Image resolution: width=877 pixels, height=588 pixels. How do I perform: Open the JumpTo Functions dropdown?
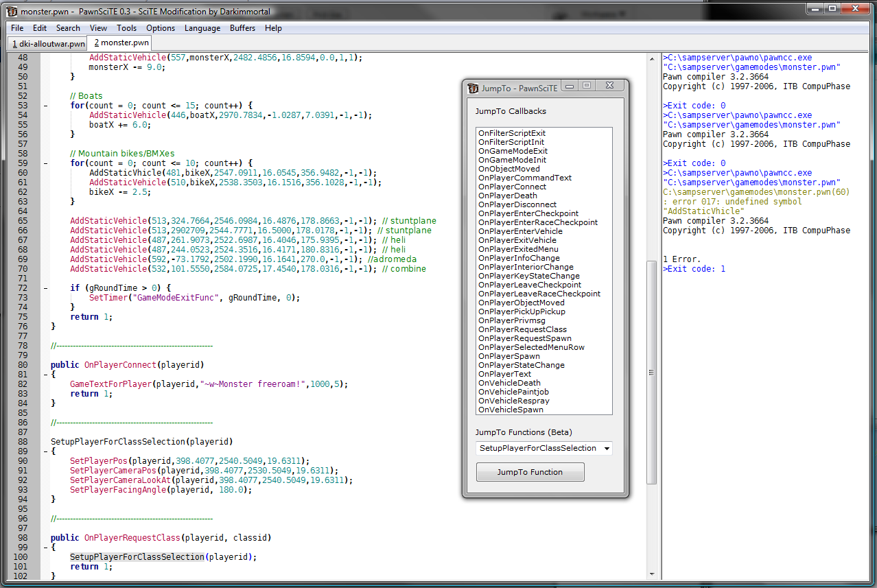606,449
